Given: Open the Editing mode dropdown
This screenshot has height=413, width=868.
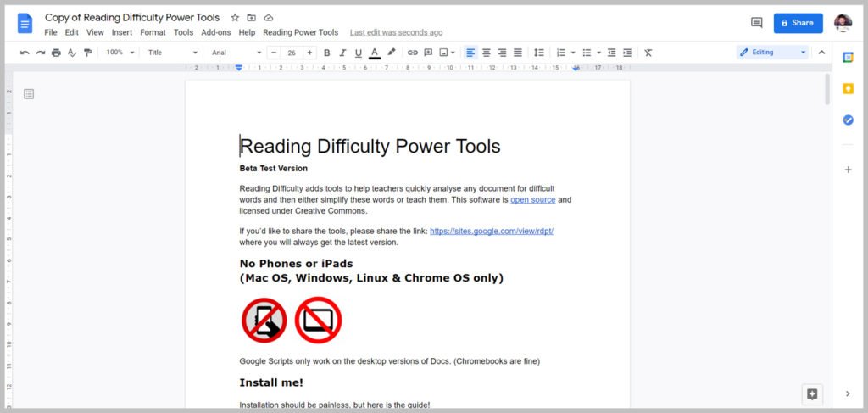Looking at the screenshot, I should click(x=773, y=52).
